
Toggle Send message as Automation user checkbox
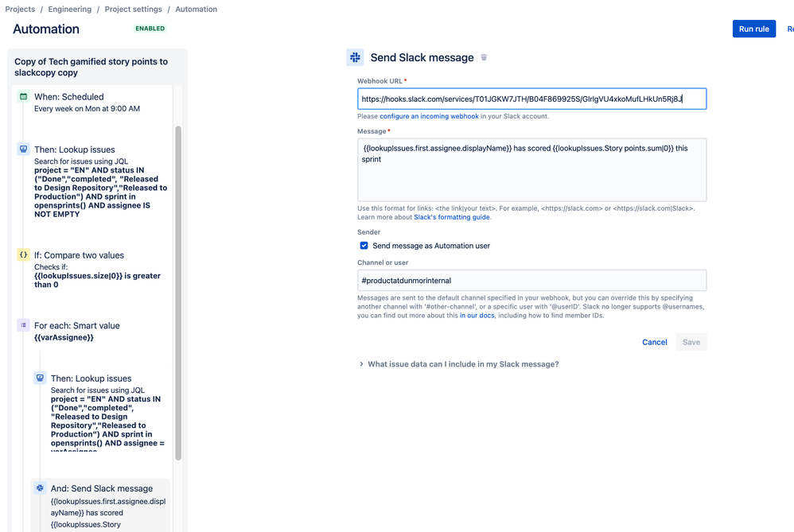(x=364, y=246)
